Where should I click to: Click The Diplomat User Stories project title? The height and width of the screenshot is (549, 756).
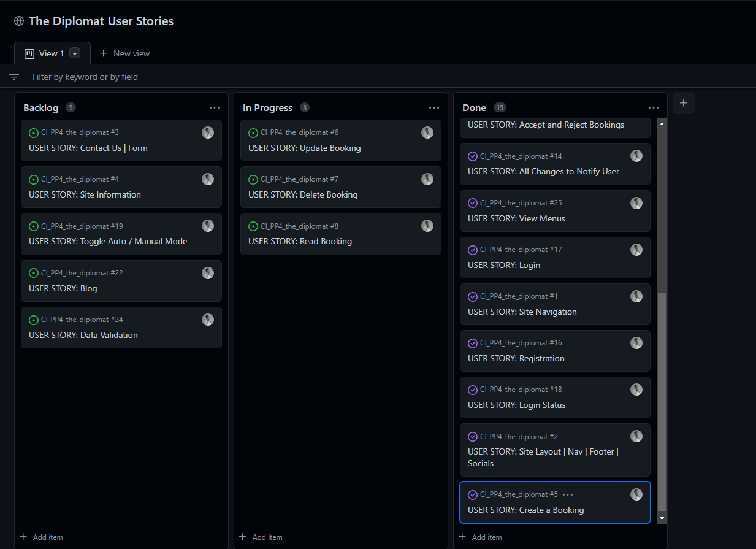(101, 21)
